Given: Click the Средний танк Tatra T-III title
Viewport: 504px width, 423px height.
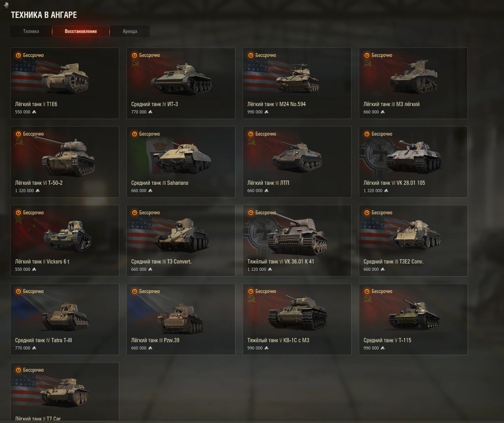Looking at the screenshot, I should coord(44,340).
